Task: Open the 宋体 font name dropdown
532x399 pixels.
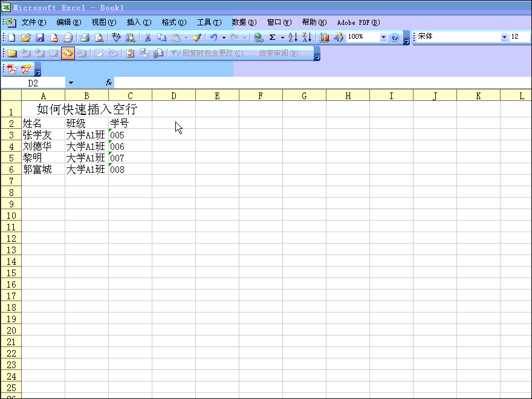Action: pyautogui.click(x=504, y=37)
